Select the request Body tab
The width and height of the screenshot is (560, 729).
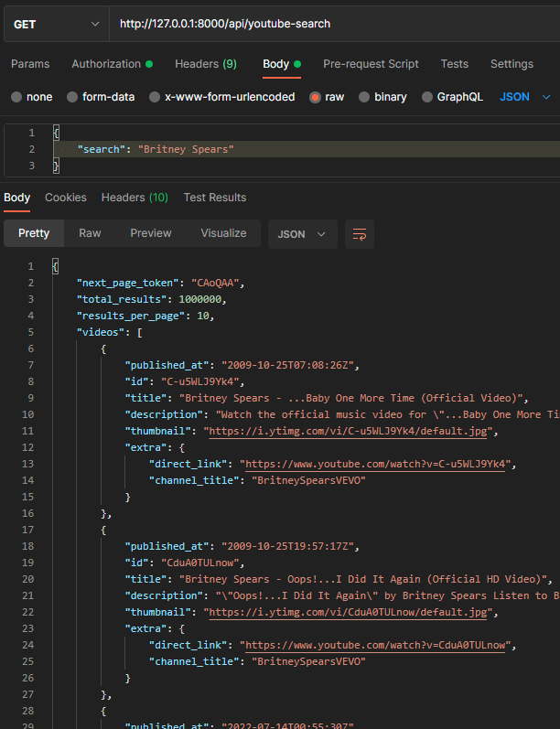coord(282,64)
